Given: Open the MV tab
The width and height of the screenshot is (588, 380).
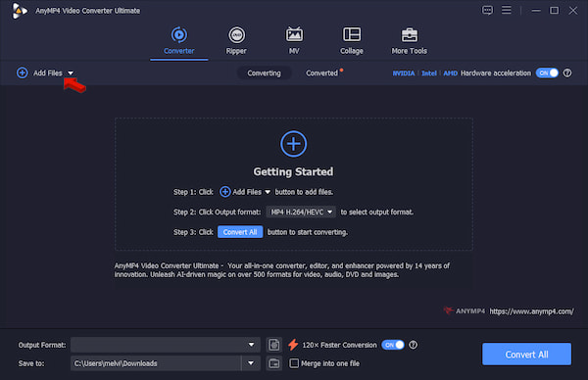Looking at the screenshot, I should (x=294, y=41).
